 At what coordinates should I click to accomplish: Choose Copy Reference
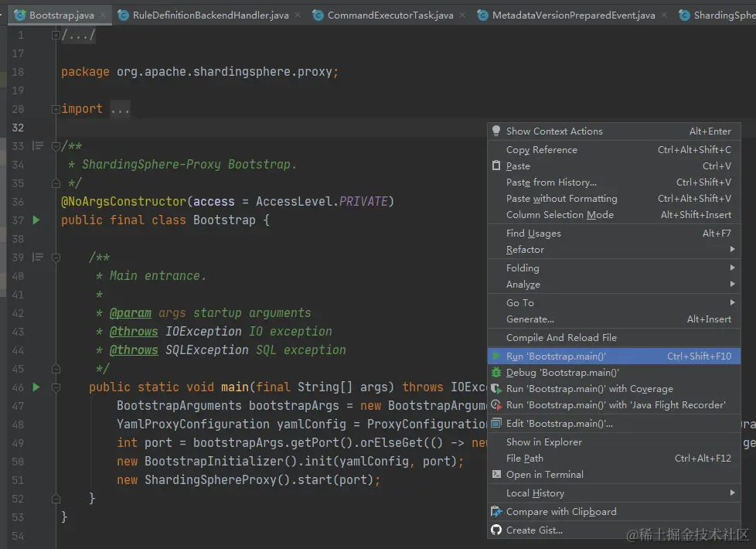pyautogui.click(x=614, y=149)
